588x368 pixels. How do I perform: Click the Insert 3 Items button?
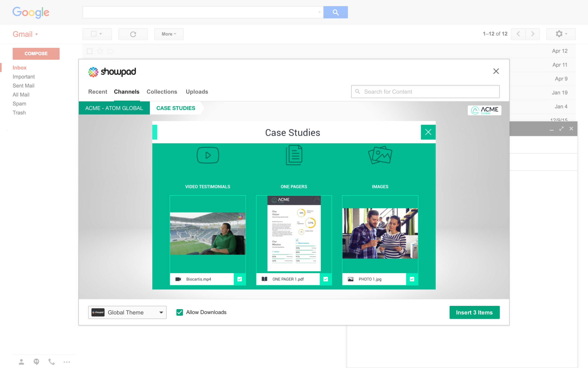[474, 312]
